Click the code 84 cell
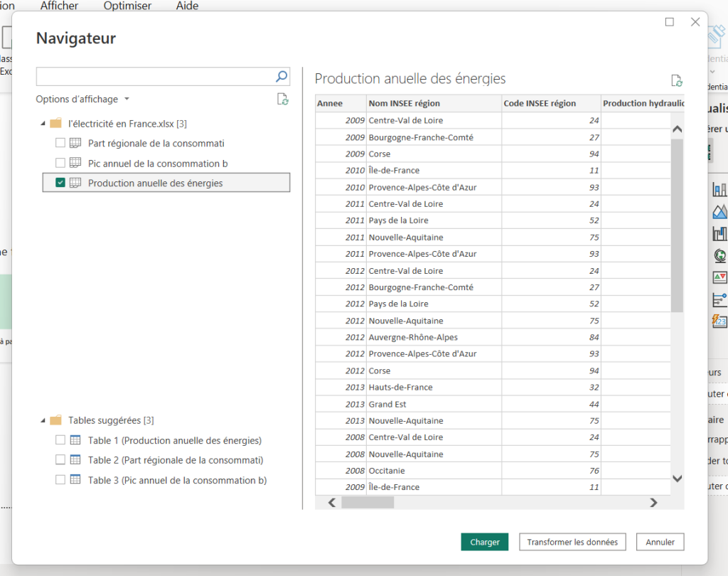 [x=551, y=337]
